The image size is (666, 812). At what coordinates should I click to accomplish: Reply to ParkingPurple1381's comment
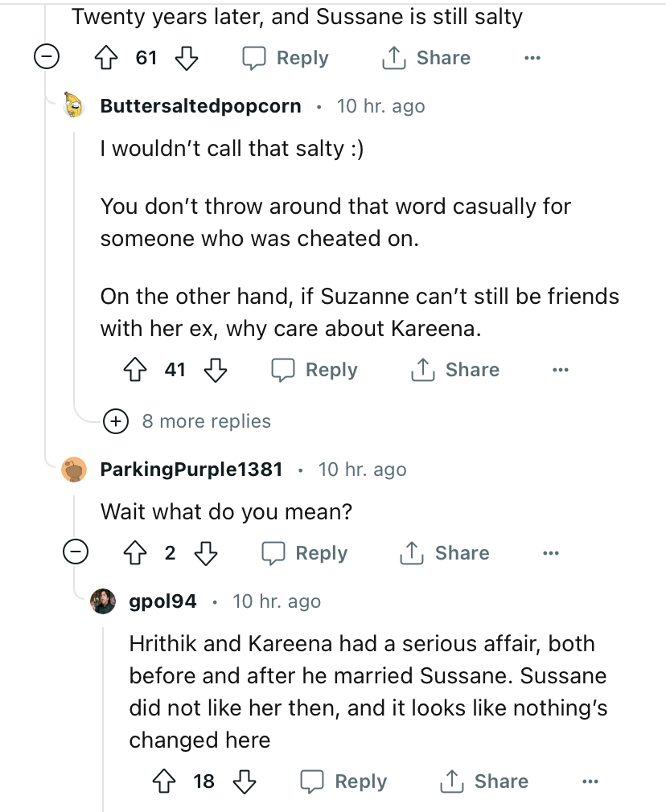(x=304, y=553)
